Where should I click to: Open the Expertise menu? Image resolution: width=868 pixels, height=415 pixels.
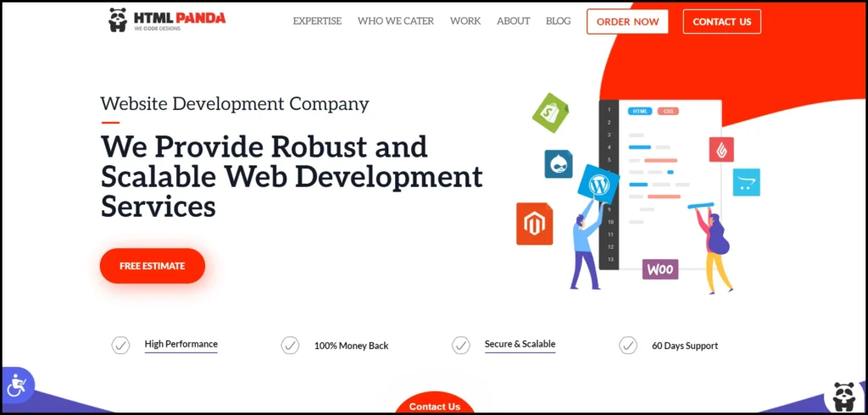[x=317, y=21]
